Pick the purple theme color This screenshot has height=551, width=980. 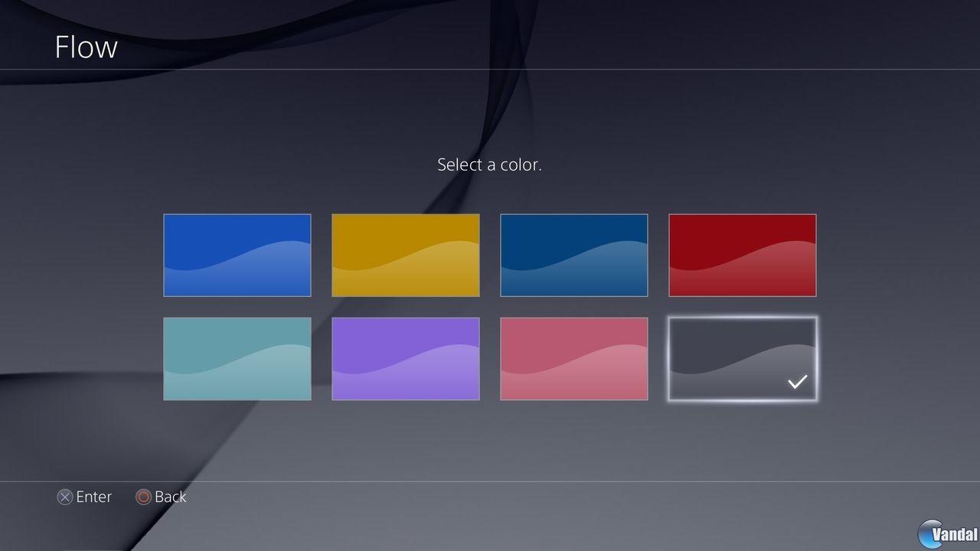click(406, 359)
